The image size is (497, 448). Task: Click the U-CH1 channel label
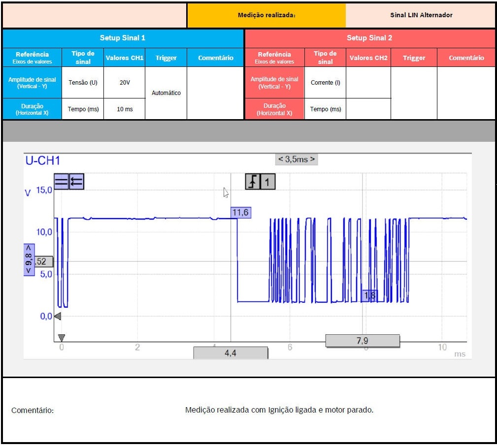point(42,160)
